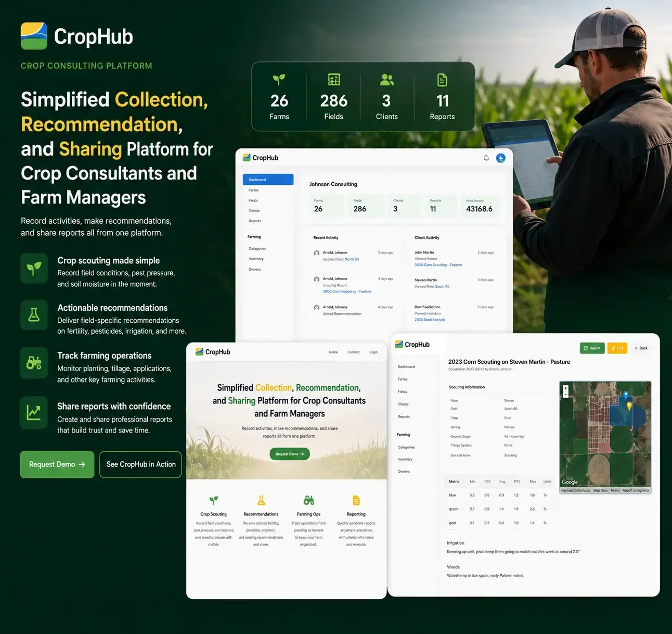
Task: Open South 40 link under Steven Martin
Action: click(442, 287)
